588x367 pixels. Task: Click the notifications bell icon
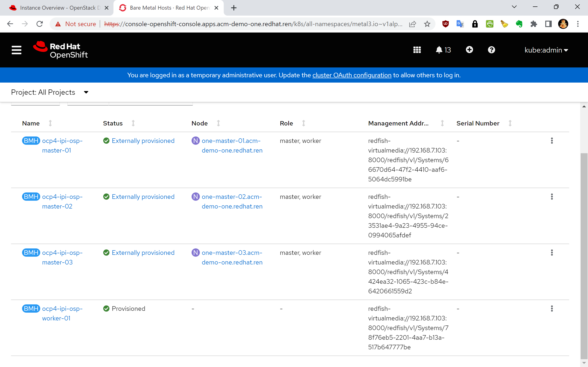coord(439,50)
